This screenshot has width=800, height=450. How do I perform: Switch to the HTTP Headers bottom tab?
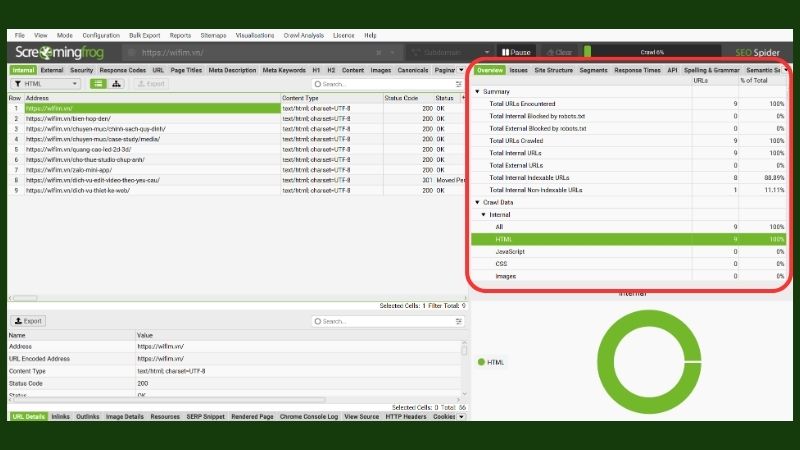pyautogui.click(x=406, y=417)
